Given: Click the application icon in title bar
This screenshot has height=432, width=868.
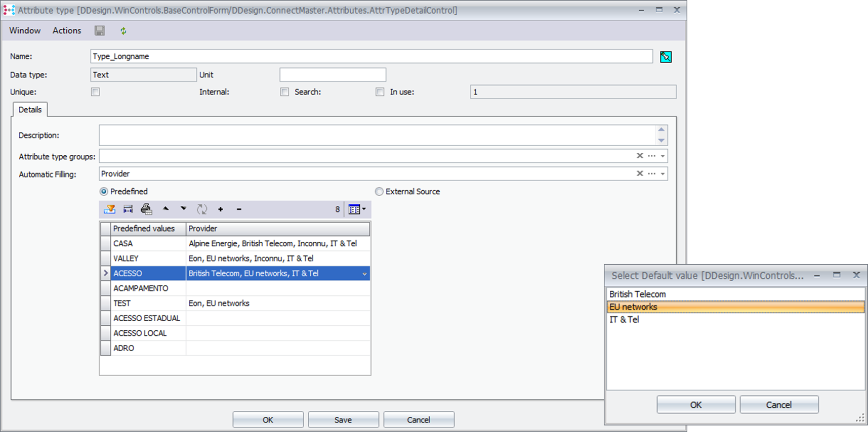Looking at the screenshot, I should click(x=9, y=10).
